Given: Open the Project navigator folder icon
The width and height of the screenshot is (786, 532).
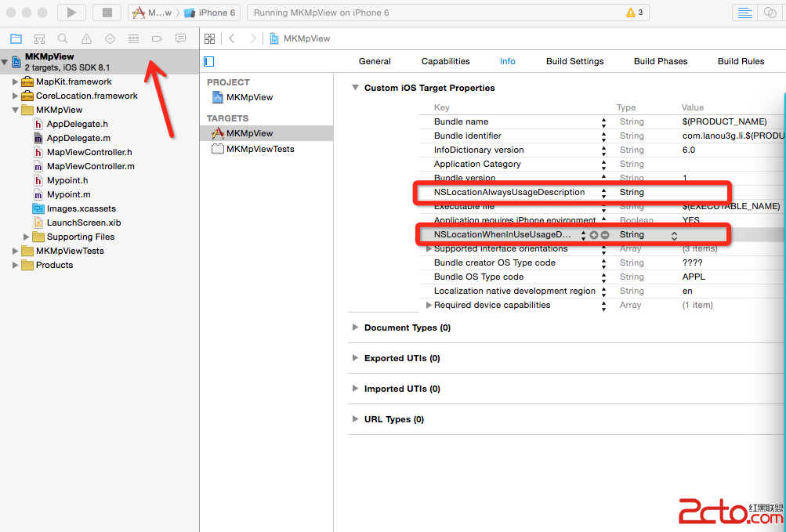Looking at the screenshot, I should click(16, 38).
